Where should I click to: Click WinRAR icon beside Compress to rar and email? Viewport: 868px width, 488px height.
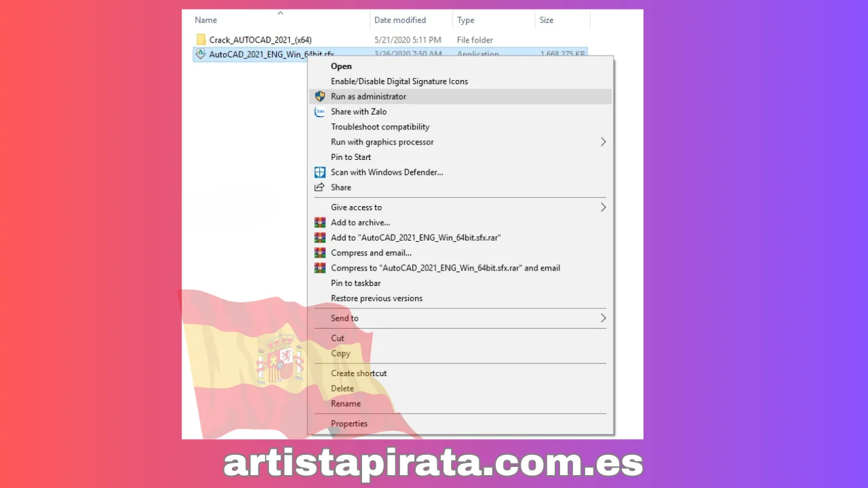[x=320, y=268]
